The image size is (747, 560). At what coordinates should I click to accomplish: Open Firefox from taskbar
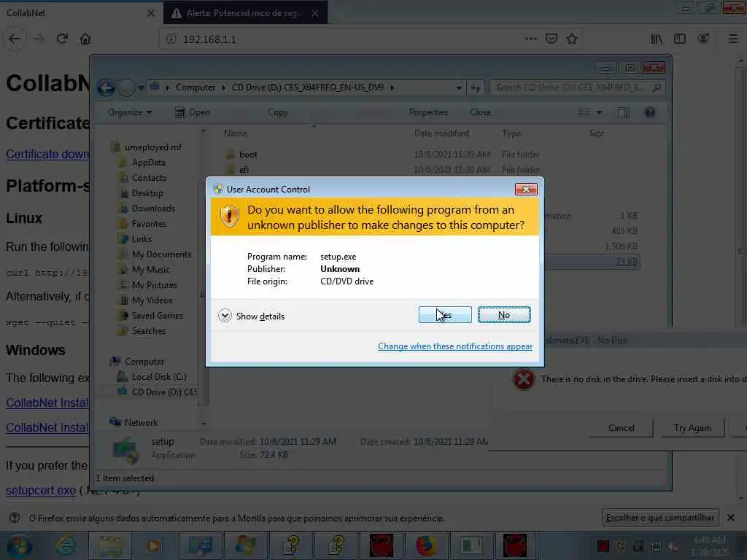(x=426, y=545)
